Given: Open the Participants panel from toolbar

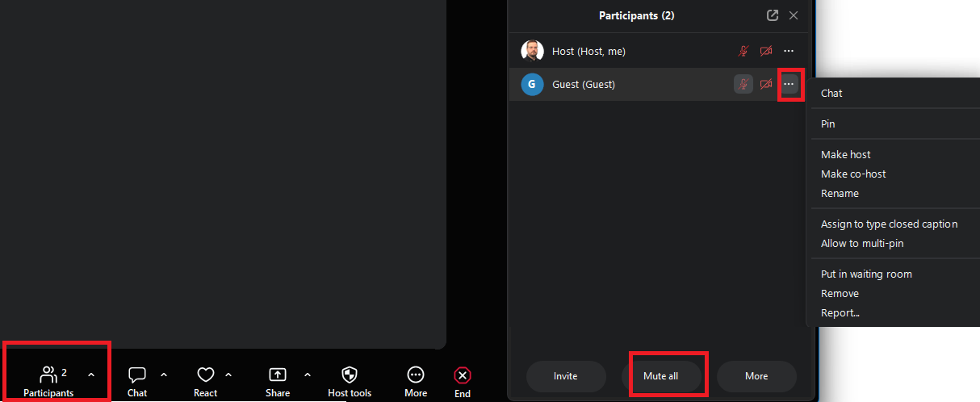Looking at the screenshot, I should (x=48, y=380).
